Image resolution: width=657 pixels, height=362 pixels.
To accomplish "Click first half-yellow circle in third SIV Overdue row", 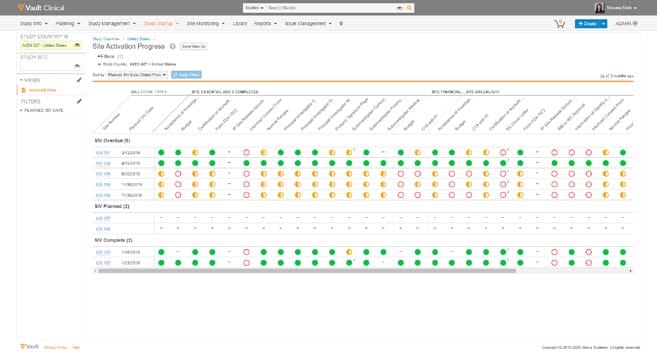I will (161, 173).
